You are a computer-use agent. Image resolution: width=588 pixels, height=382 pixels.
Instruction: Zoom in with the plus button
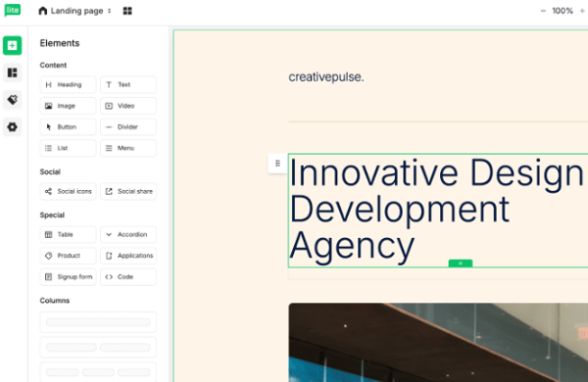coord(582,11)
